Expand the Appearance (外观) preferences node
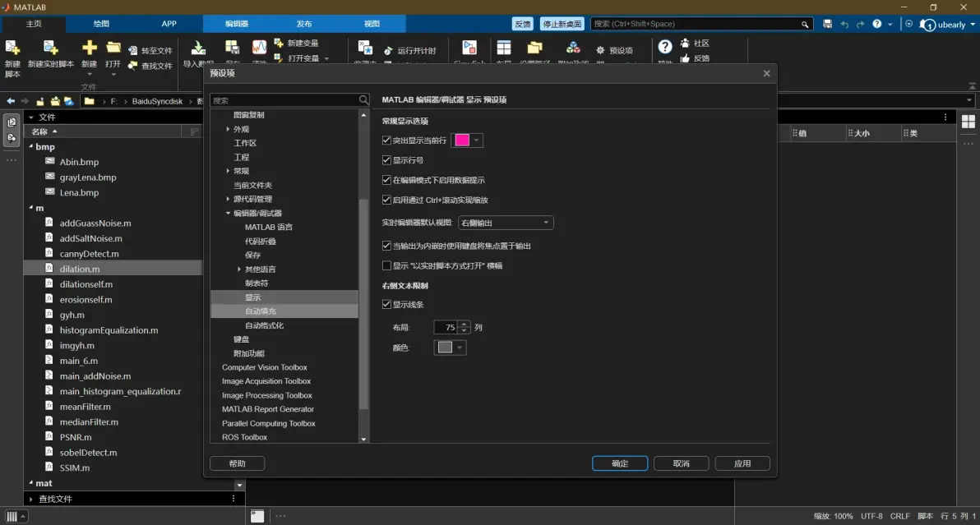The height and width of the screenshot is (525, 980). tap(228, 129)
